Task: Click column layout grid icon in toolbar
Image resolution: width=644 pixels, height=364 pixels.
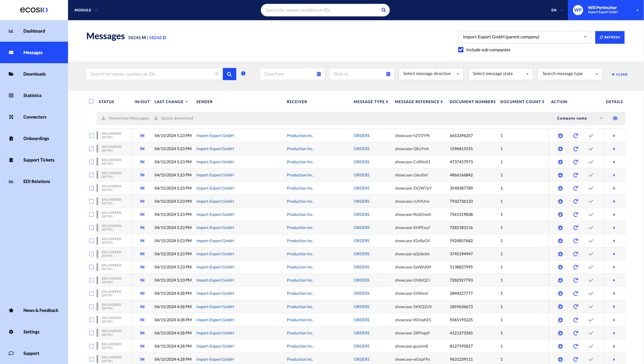Action: [615, 118]
